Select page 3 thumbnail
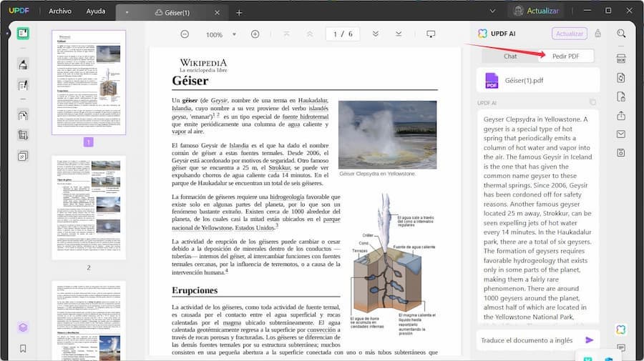644x361 pixels. 89,321
